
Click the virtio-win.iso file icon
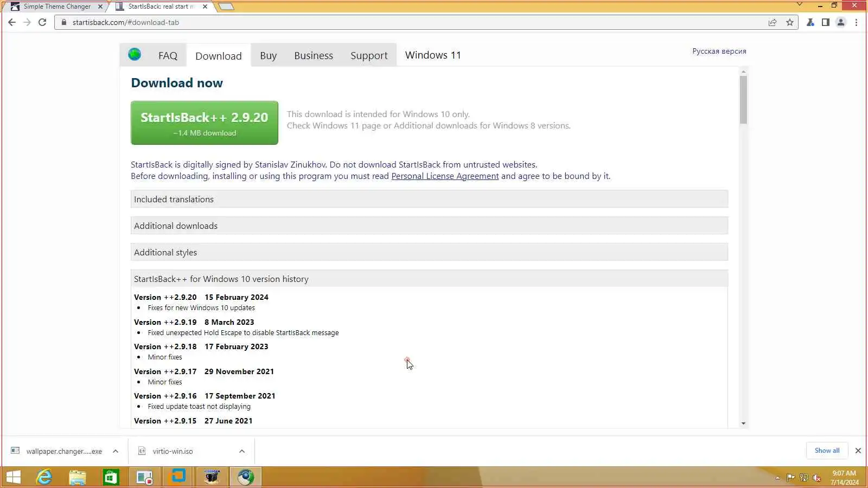click(x=142, y=451)
